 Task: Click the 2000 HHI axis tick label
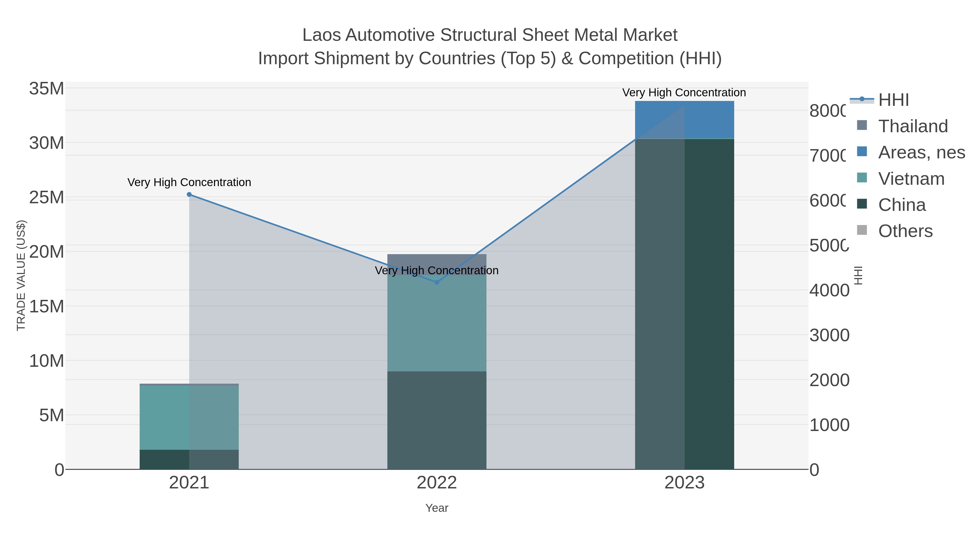(829, 380)
